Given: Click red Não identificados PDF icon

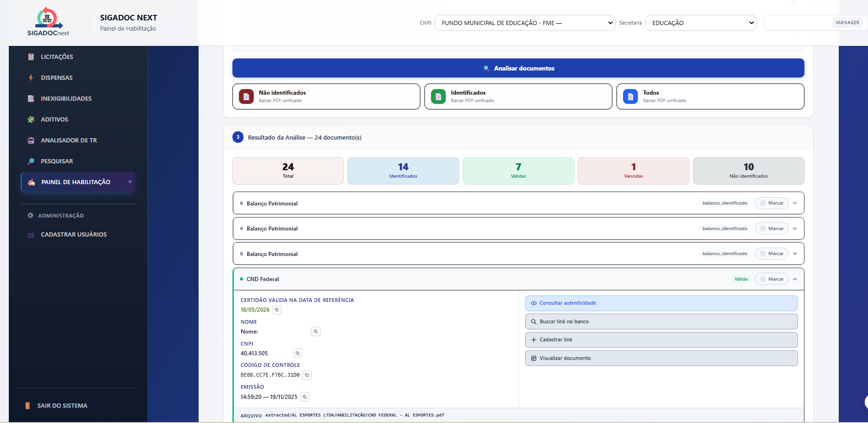Looking at the screenshot, I should pyautogui.click(x=246, y=96).
